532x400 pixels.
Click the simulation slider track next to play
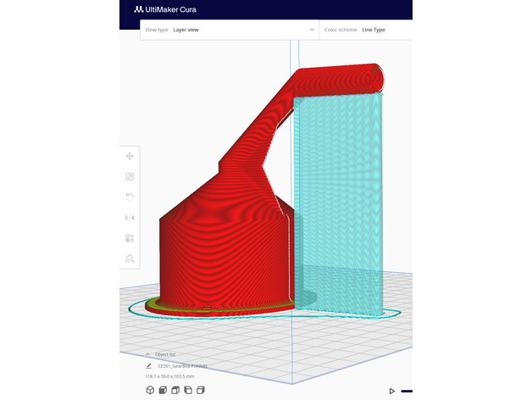[407, 391]
